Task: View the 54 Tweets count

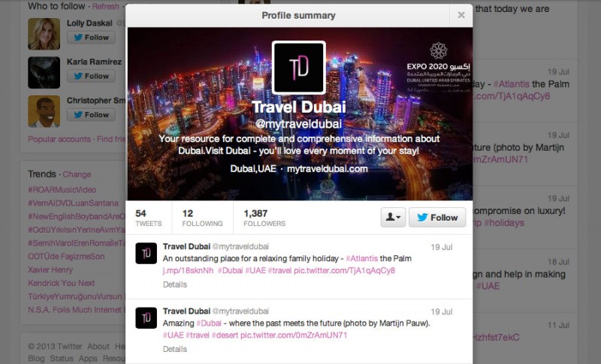Action: (149, 218)
